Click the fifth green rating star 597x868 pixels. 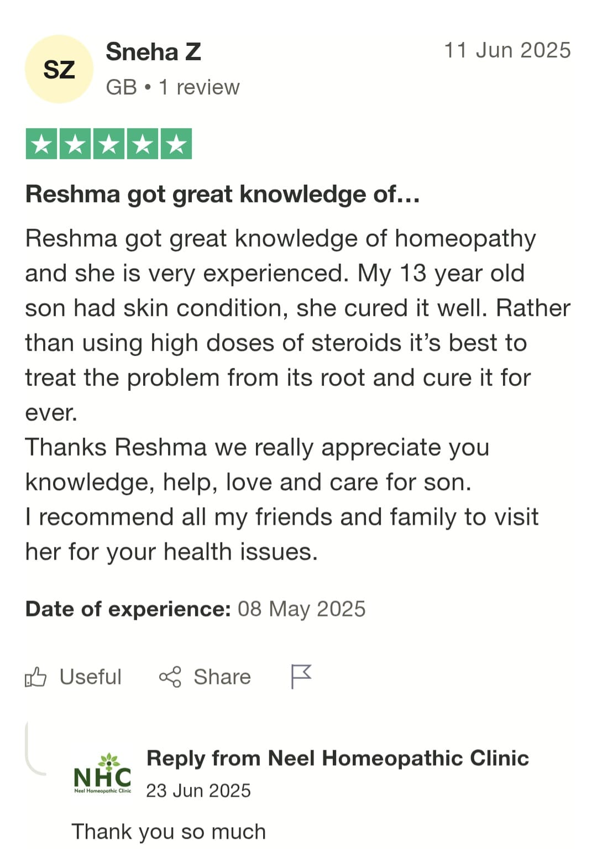tap(176, 144)
